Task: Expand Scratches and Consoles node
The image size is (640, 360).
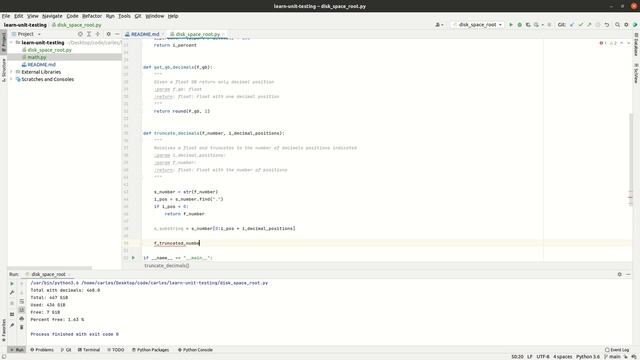Action: click(x=11, y=79)
